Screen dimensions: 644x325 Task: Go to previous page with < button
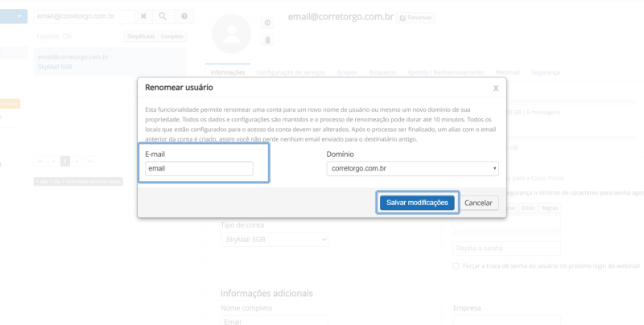coord(53,161)
